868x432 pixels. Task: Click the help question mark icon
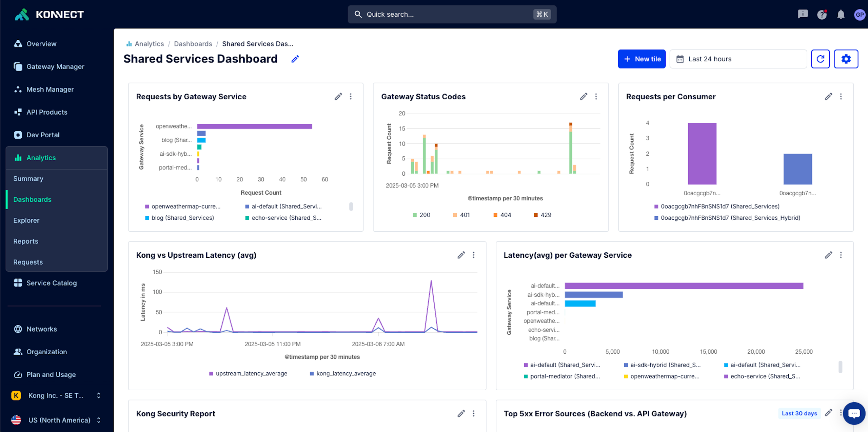[x=822, y=14]
